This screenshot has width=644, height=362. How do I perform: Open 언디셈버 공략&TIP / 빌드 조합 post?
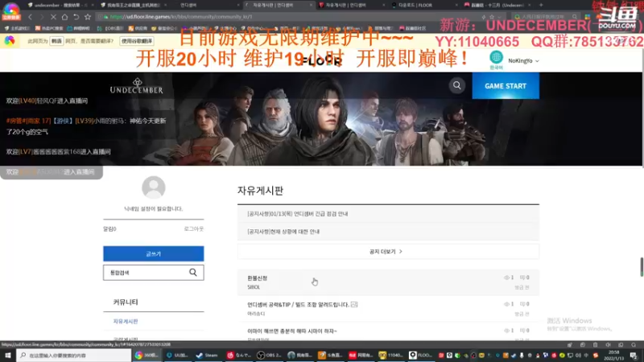(x=298, y=305)
